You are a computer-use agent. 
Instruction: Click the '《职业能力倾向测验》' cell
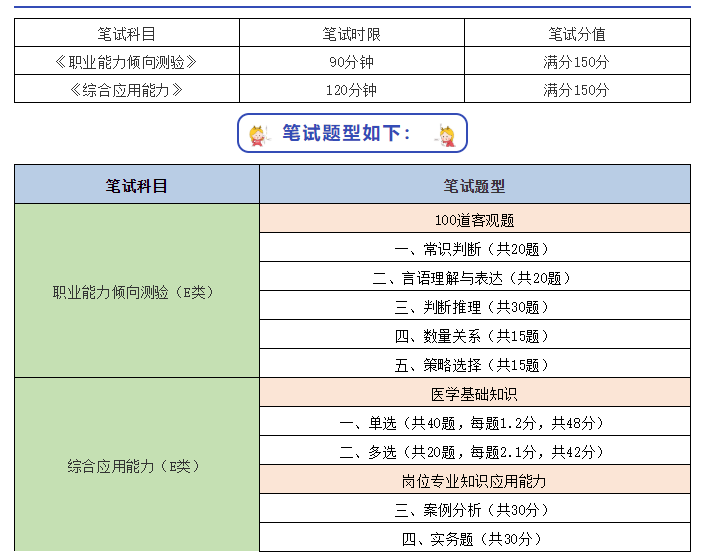point(127,61)
